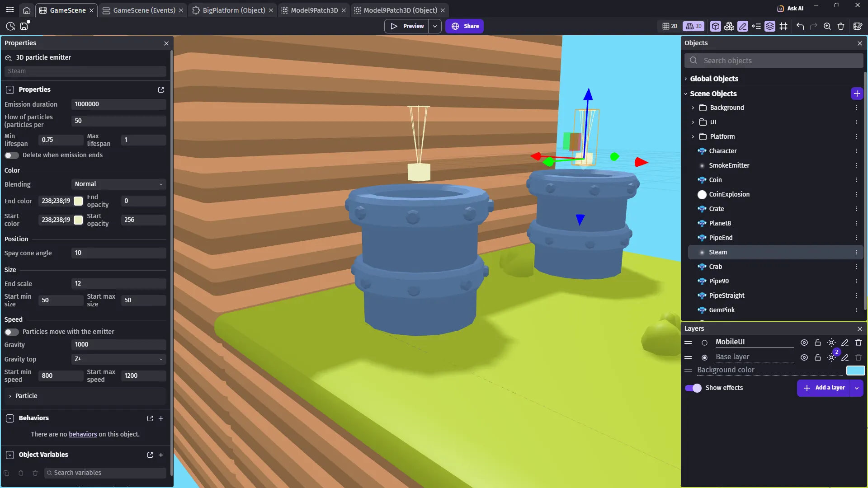Toggle MobileUI layer visibility eye
The height and width of the screenshot is (488, 868).
click(804, 343)
